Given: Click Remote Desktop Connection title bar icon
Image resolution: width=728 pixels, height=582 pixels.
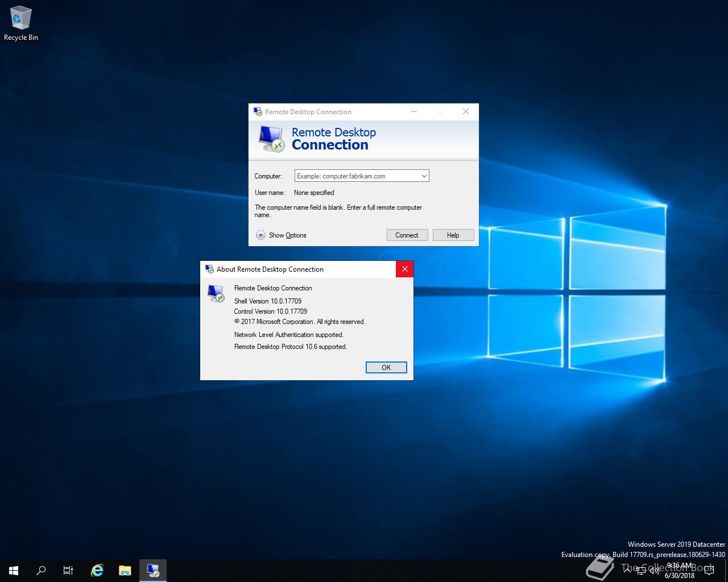Looking at the screenshot, I should 257,111.
